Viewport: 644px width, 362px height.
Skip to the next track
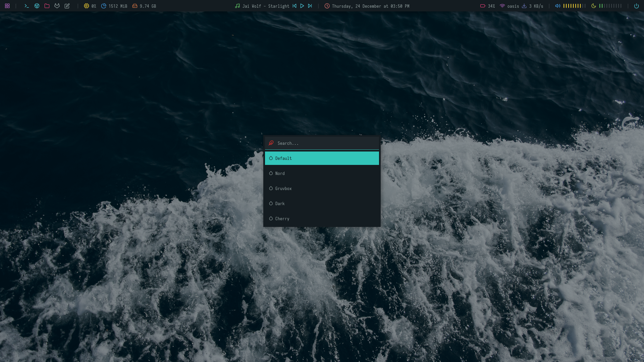pyautogui.click(x=310, y=6)
